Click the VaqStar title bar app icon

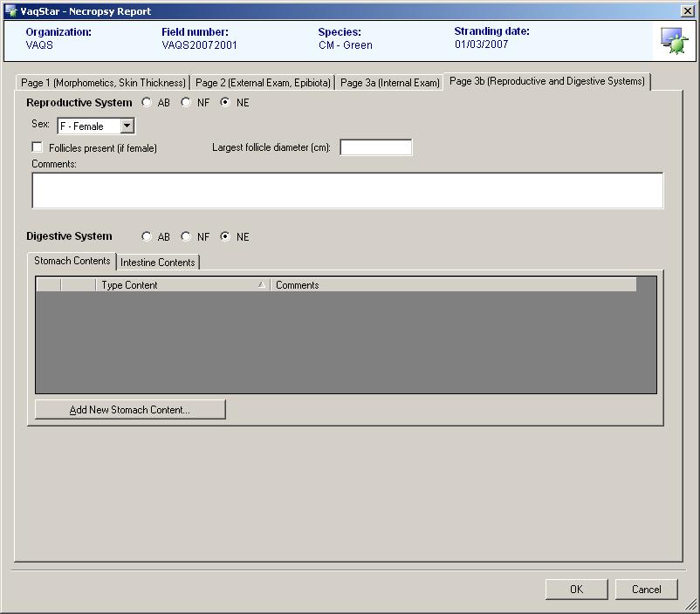(x=10, y=11)
